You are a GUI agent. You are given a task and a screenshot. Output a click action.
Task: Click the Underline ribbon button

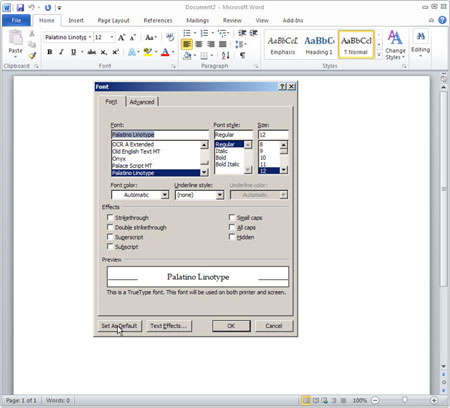click(x=73, y=52)
